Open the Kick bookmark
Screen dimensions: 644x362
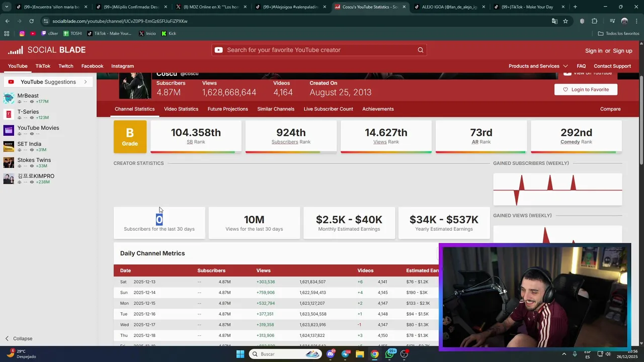coord(169,34)
